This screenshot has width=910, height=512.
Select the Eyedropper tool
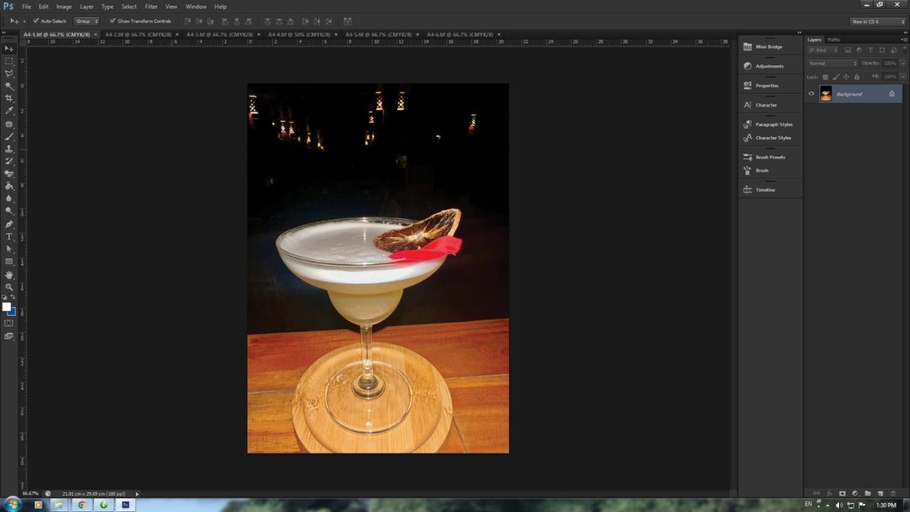(9, 111)
